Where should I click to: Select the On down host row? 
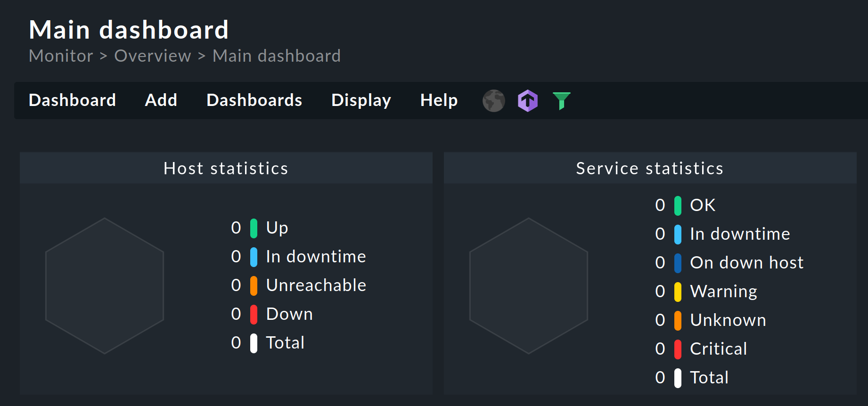pyautogui.click(x=729, y=263)
